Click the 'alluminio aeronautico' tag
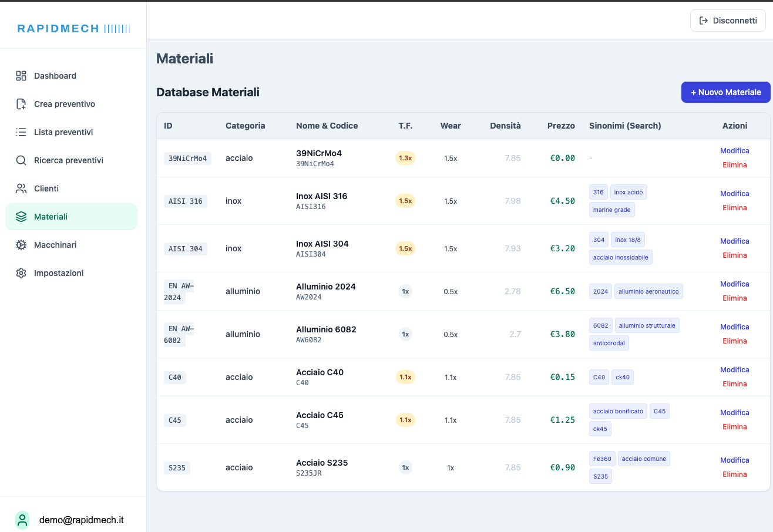 click(x=648, y=291)
